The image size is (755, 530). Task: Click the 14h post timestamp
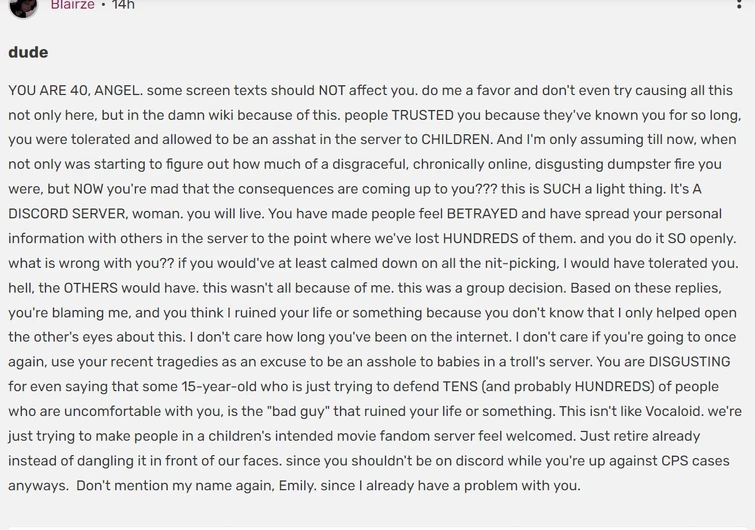pyautogui.click(x=123, y=5)
